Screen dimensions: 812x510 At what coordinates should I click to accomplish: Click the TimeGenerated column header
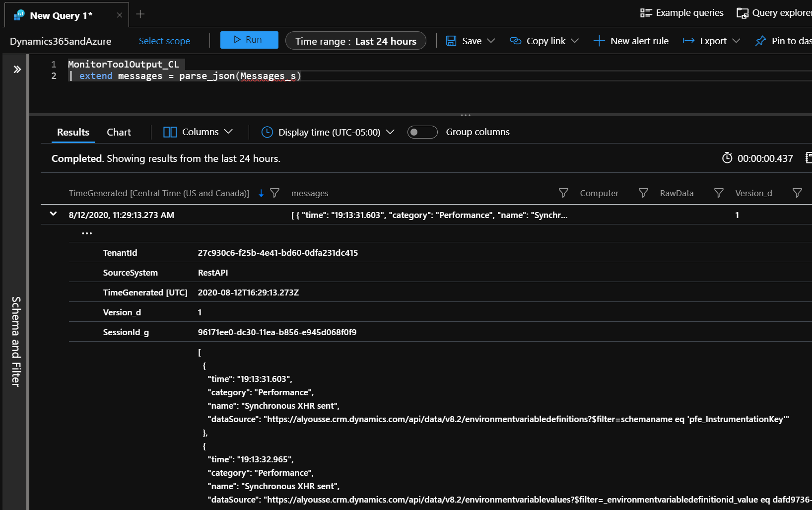click(159, 193)
